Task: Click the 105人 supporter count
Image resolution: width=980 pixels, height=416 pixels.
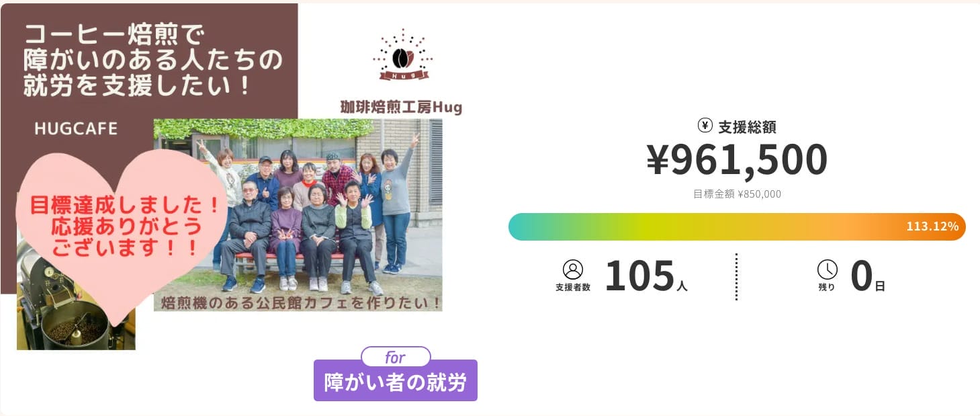Action: click(x=645, y=278)
